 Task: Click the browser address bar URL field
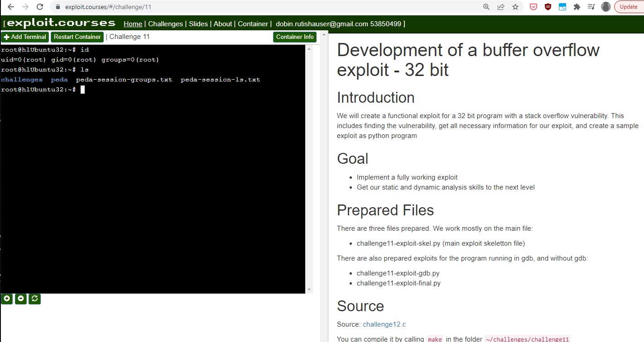(136, 7)
